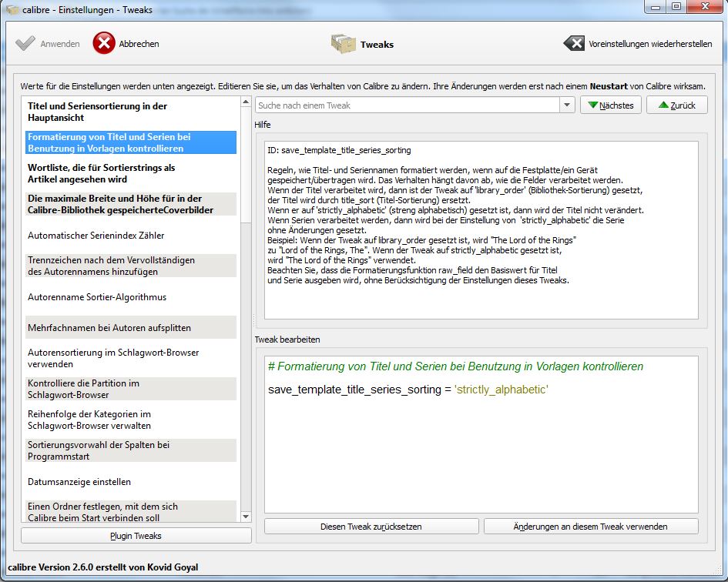The height and width of the screenshot is (582, 728).
Task: Select maximale Breite und Höhe Coverbilder tweak
Action: pyautogui.click(x=131, y=204)
